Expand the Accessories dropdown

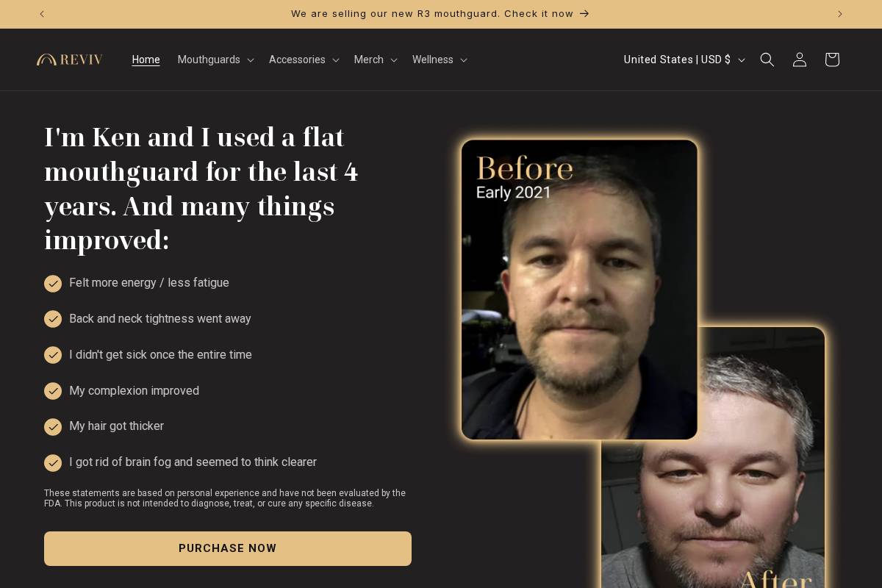304,60
